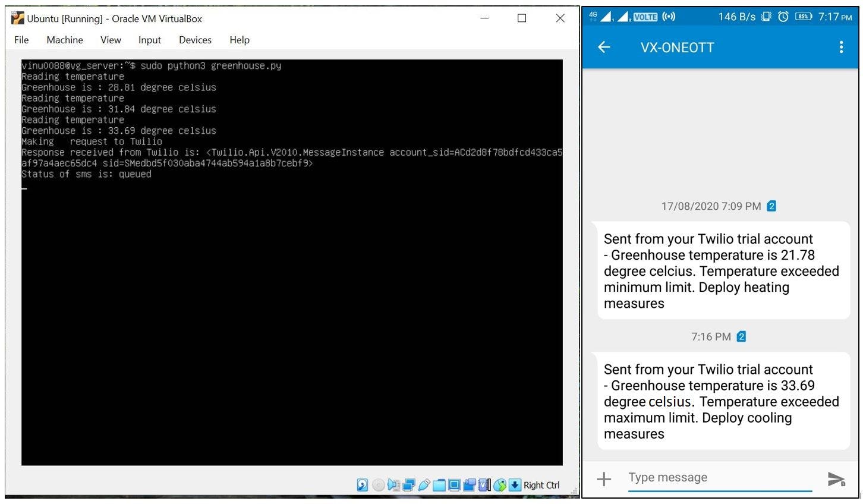Click the audio speaker icon in VirtualBox status bar

(393, 485)
